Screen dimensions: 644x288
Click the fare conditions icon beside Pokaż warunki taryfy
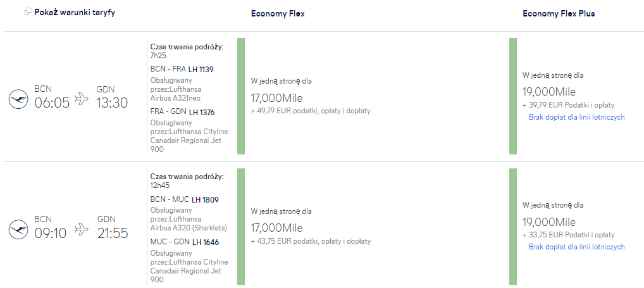tap(28, 12)
